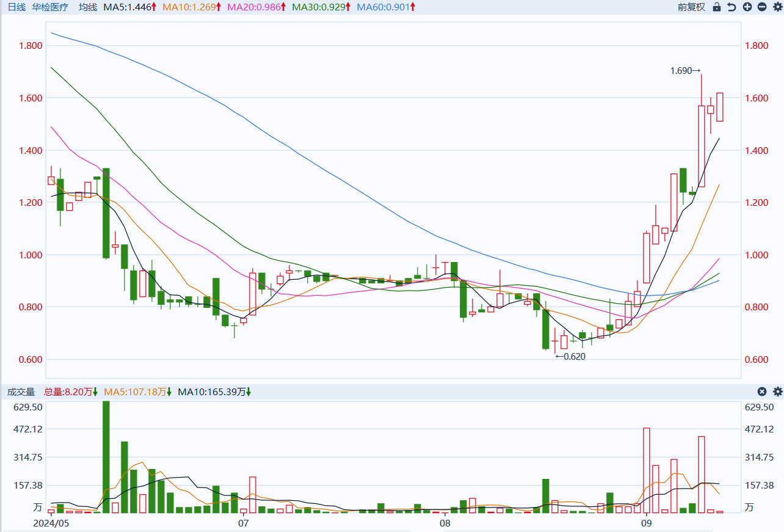Click the MA30:0.929 readout

pos(321,7)
